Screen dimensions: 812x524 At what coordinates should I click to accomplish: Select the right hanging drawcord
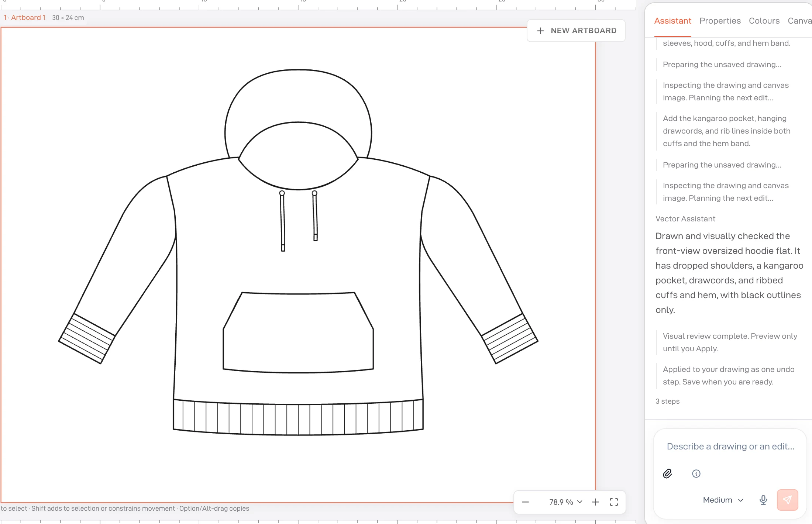coord(315,216)
